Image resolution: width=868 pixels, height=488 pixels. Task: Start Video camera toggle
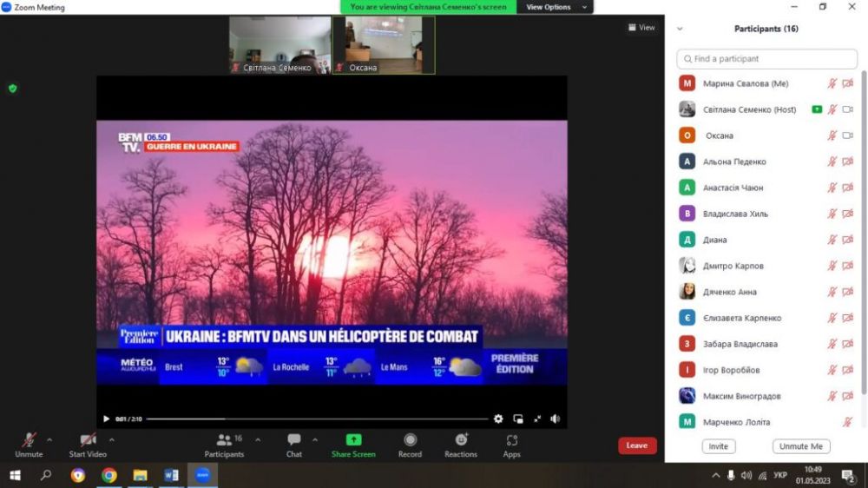coord(88,440)
